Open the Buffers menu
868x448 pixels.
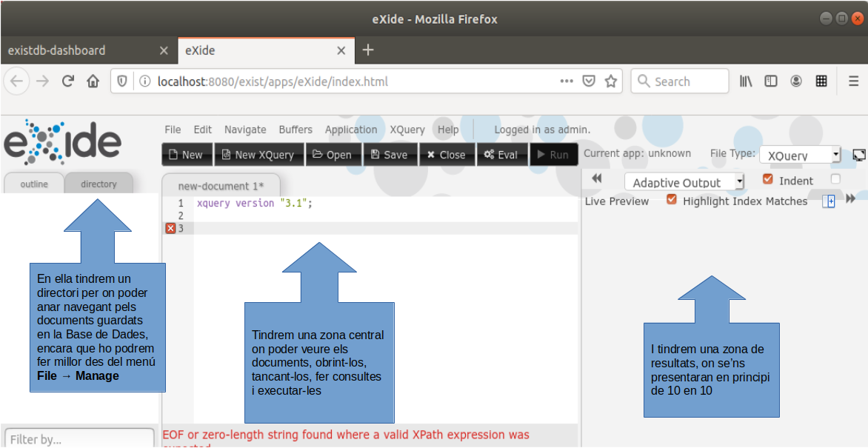[296, 130]
